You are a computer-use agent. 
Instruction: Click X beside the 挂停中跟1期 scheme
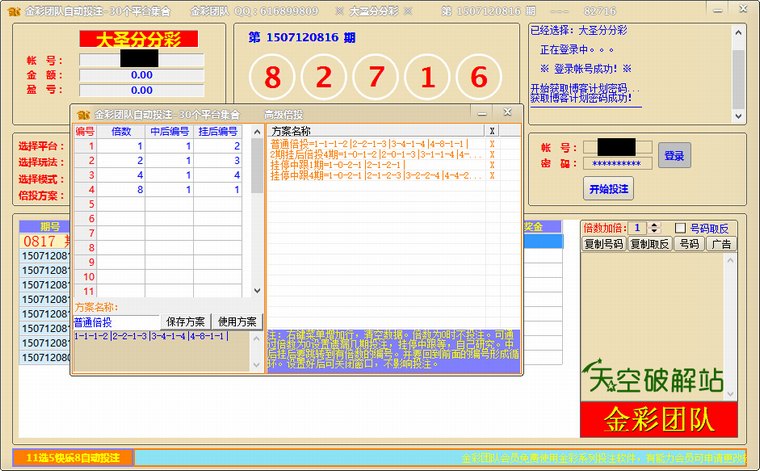(492, 165)
